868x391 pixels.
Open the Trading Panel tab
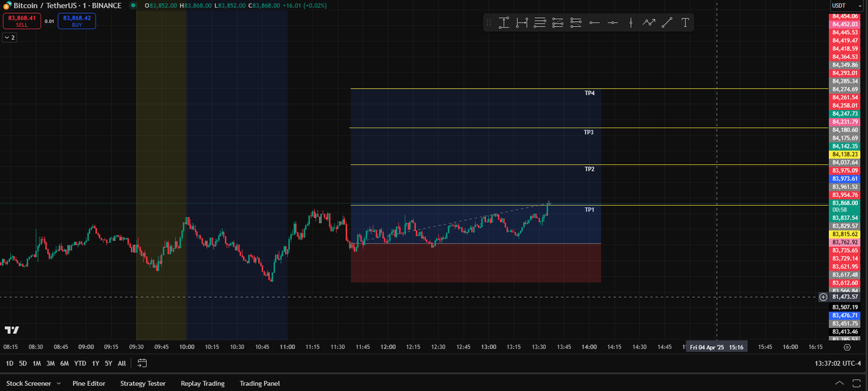click(x=260, y=383)
